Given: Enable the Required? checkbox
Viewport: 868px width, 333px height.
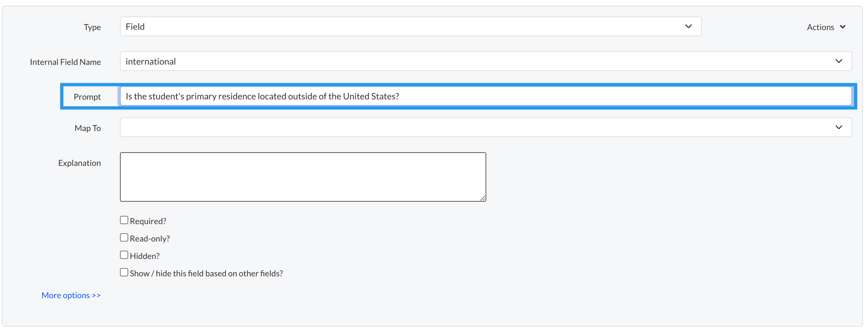Looking at the screenshot, I should [x=124, y=220].
